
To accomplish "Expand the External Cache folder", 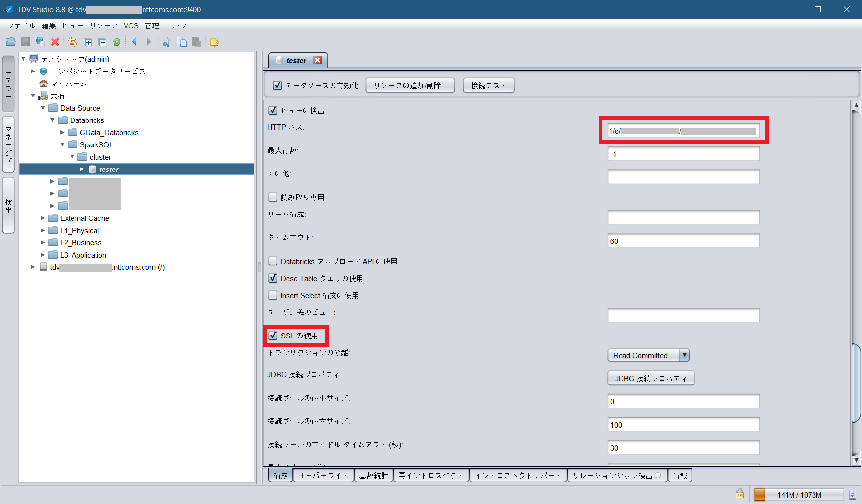I will [x=43, y=218].
